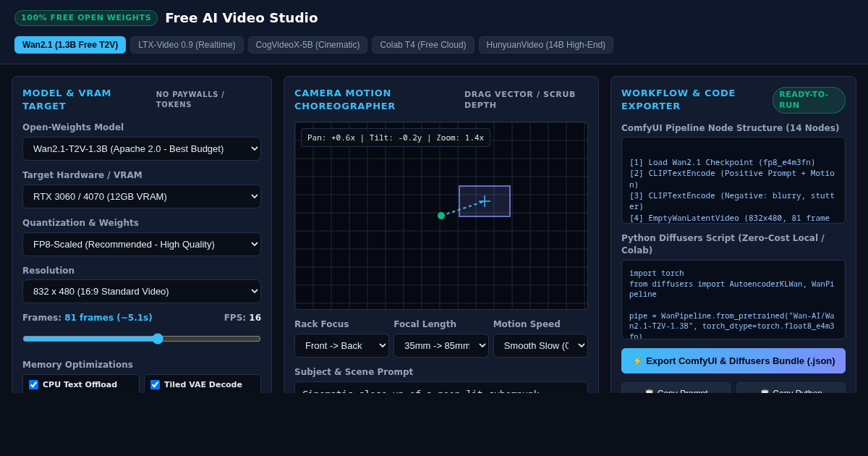Click the Export ComfyUI & Diffusers Bundle button

733,360
